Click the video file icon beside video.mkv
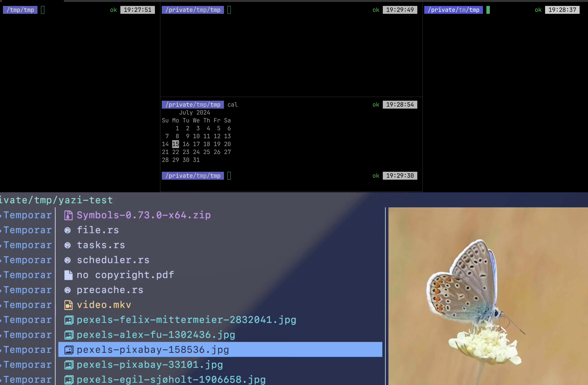Image resolution: width=588 pixels, height=385 pixels. (68, 305)
